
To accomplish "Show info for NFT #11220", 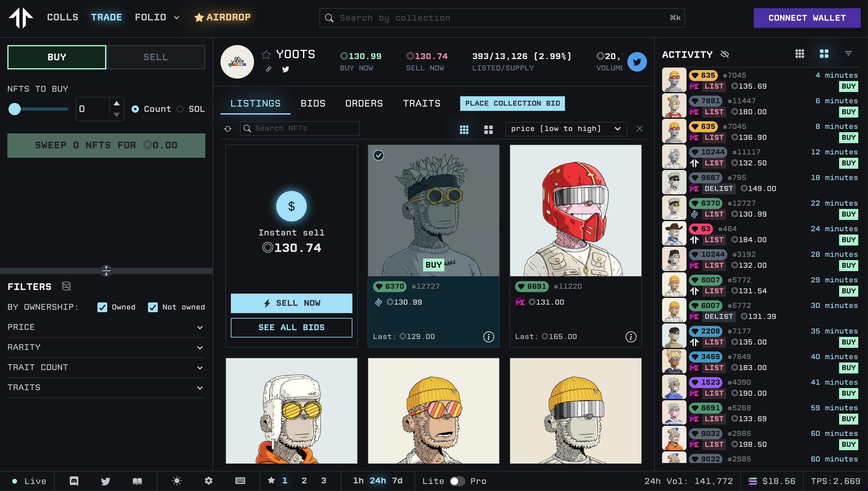I will (631, 337).
